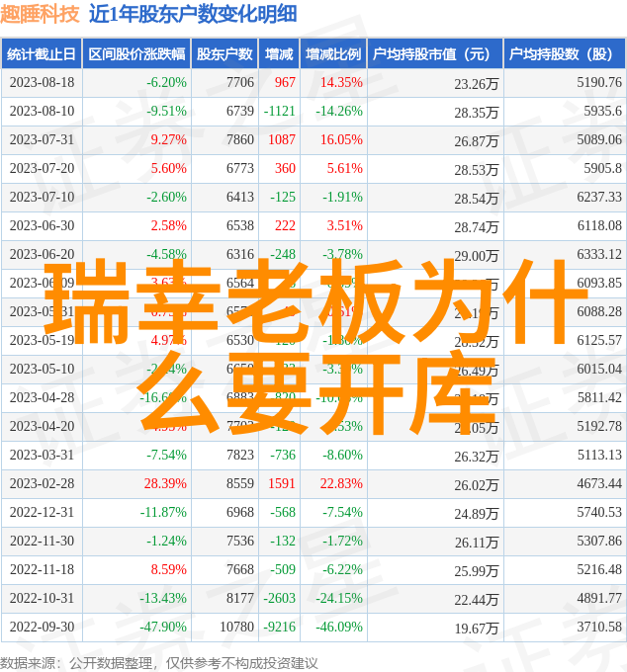Click the date cell 2023-07-31
This screenshot has width=627, height=672.
(x=42, y=139)
